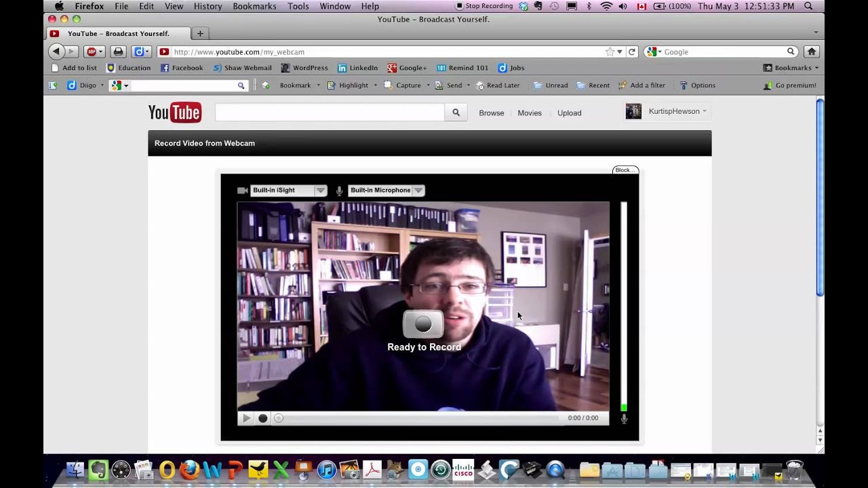Screen dimensions: 868x488
Task: Open the History menu
Action: tap(208, 6)
